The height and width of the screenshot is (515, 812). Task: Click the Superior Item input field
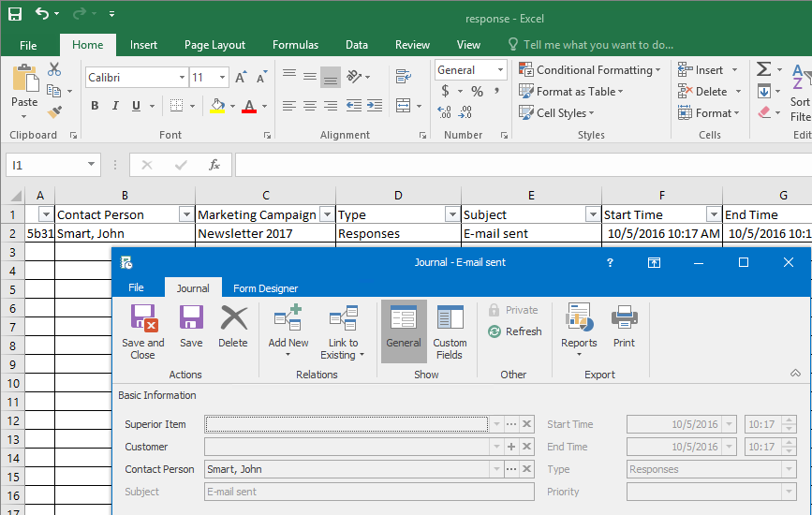coord(347,424)
